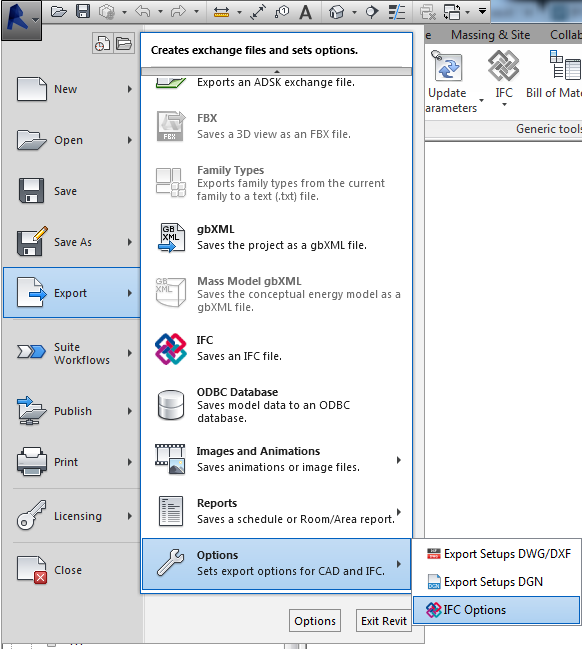Viewport: 582px width, 649px height.
Task: Select the Family Types export entry
Action: point(277,183)
